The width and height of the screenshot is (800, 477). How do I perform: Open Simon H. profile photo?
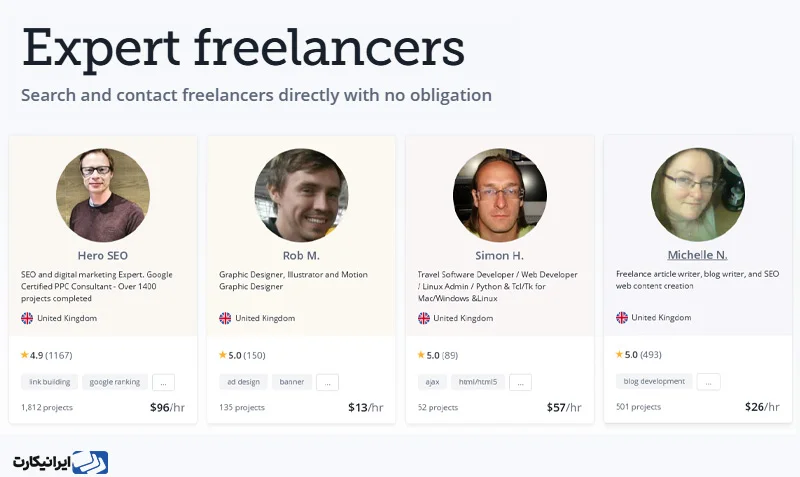tap(499, 195)
